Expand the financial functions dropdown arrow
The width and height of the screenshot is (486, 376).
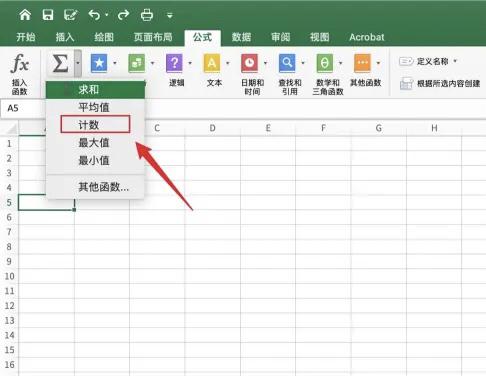coord(153,63)
